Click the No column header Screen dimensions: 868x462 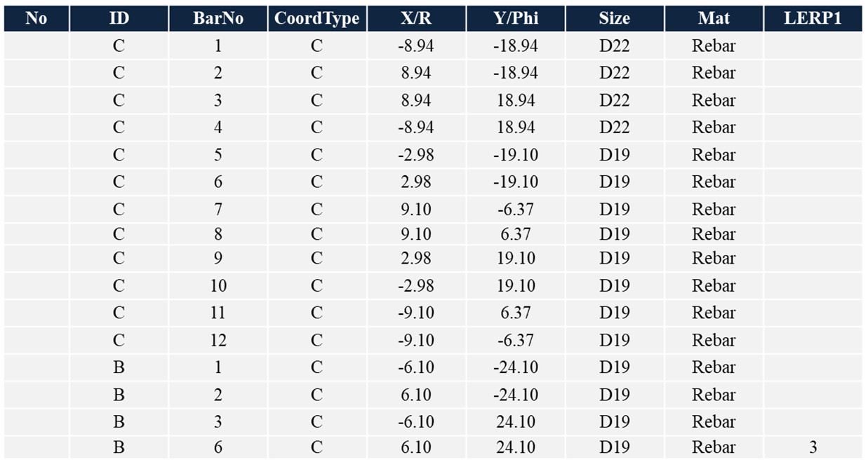(36, 19)
